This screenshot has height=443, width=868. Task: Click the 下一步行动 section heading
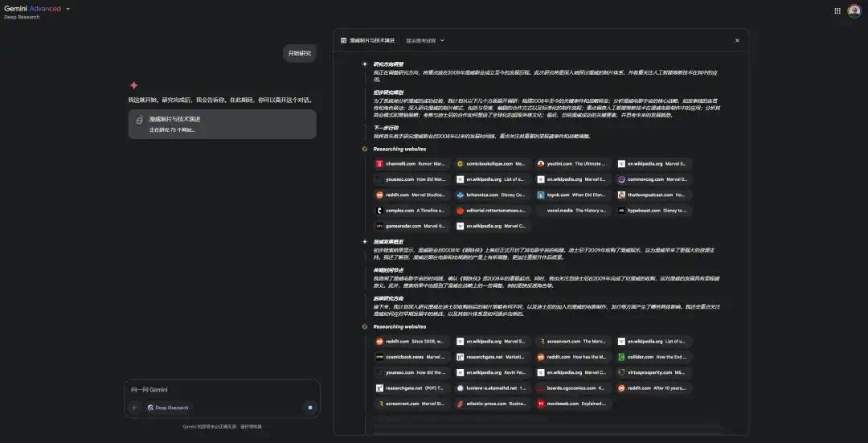(386, 128)
